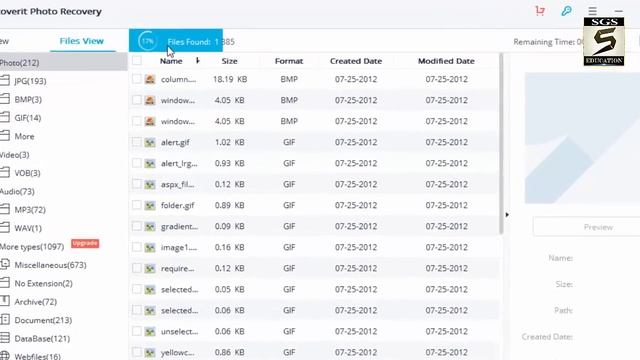
Task: Check the box for folder.gif
Action: [137, 205]
